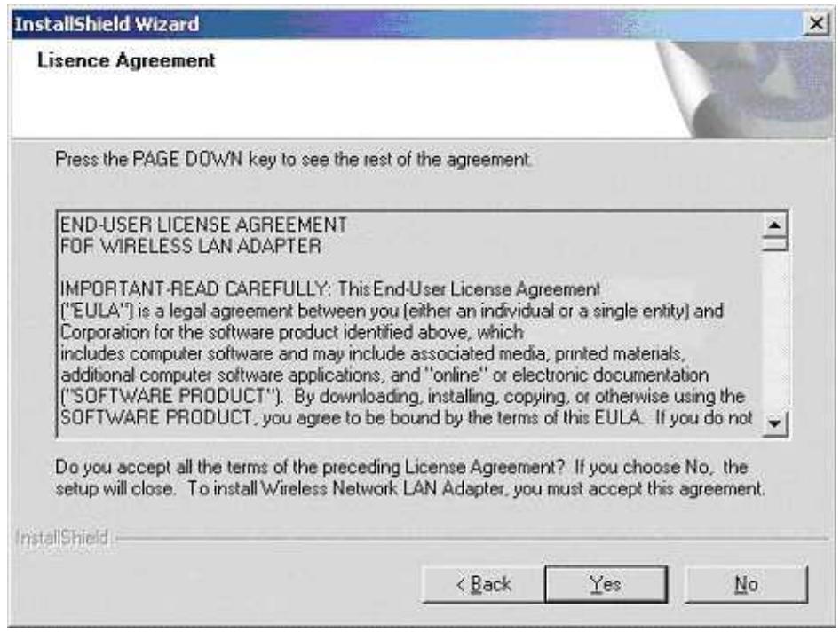Click the line starting ("SOFTWARE PRODUCT")

tap(402, 397)
